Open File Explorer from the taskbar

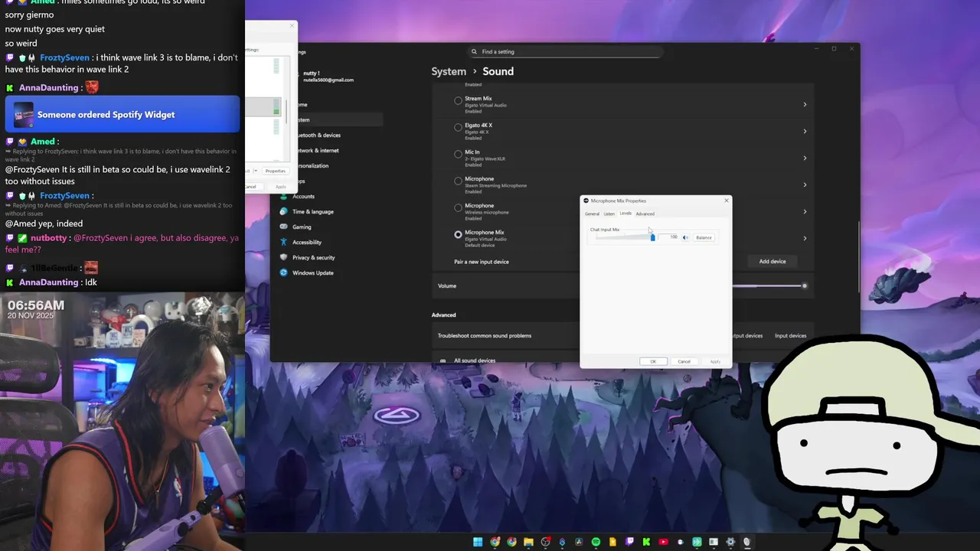click(528, 542)
